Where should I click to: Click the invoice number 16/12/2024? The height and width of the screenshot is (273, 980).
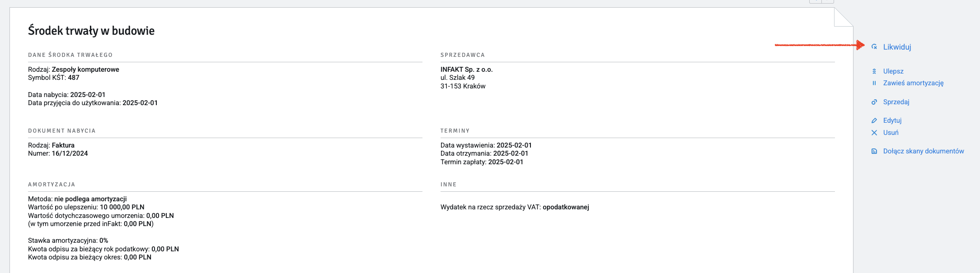[70, 153]
